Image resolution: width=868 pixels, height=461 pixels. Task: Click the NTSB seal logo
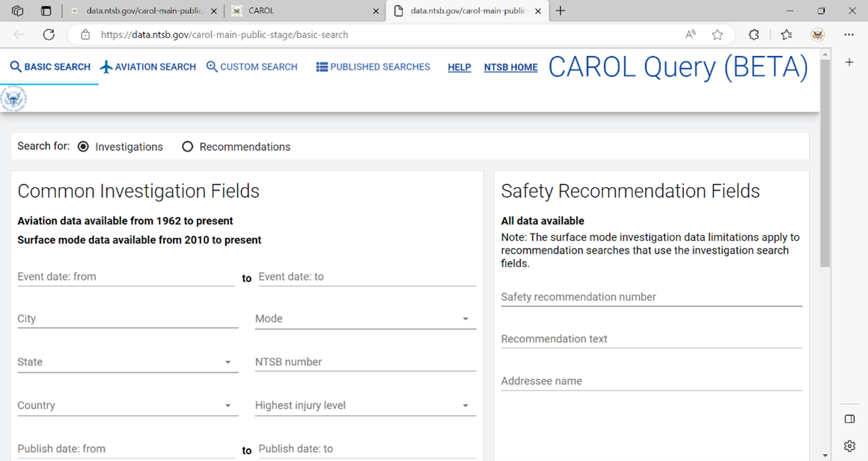pyautogui.click(x=13, y=99)
